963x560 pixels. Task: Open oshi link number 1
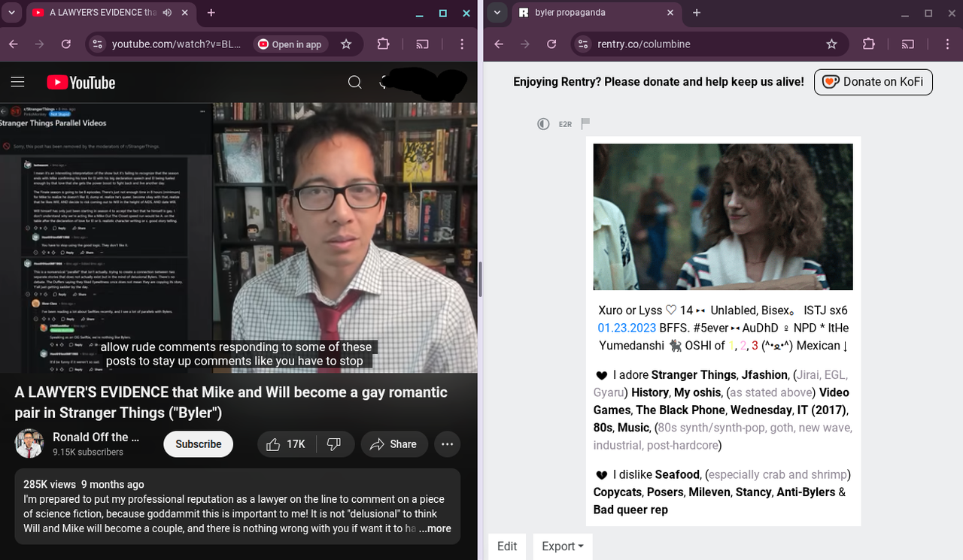click(x=731, y=345)
